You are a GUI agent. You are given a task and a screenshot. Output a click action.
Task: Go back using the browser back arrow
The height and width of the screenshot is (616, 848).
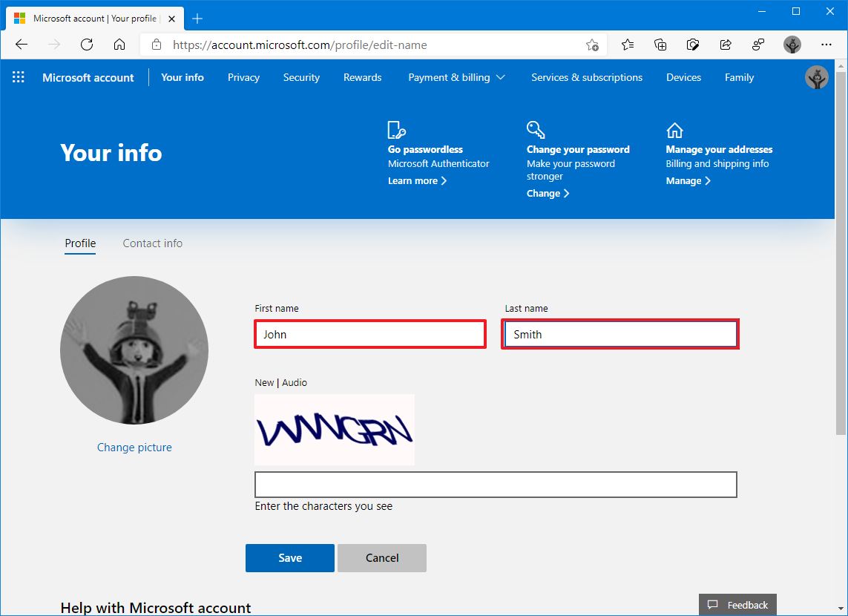[x=22, y=45]
